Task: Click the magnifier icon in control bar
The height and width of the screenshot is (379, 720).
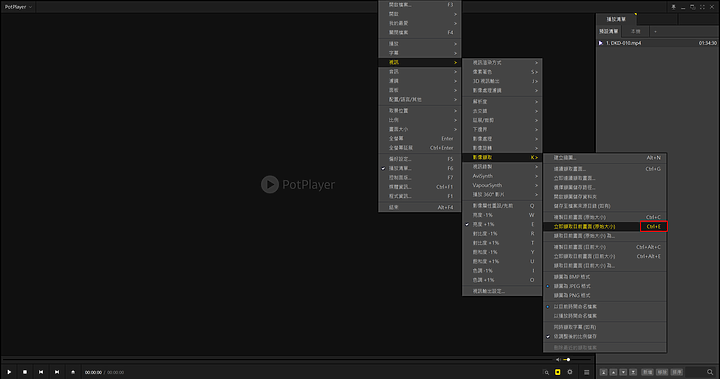Action: (546, 373)
